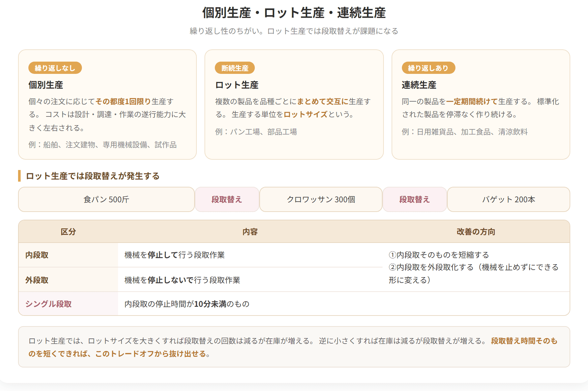Select the subtitle starting with 繰り返し性のちがい
This screenshot has width=588, height=391.
(294, 31)
